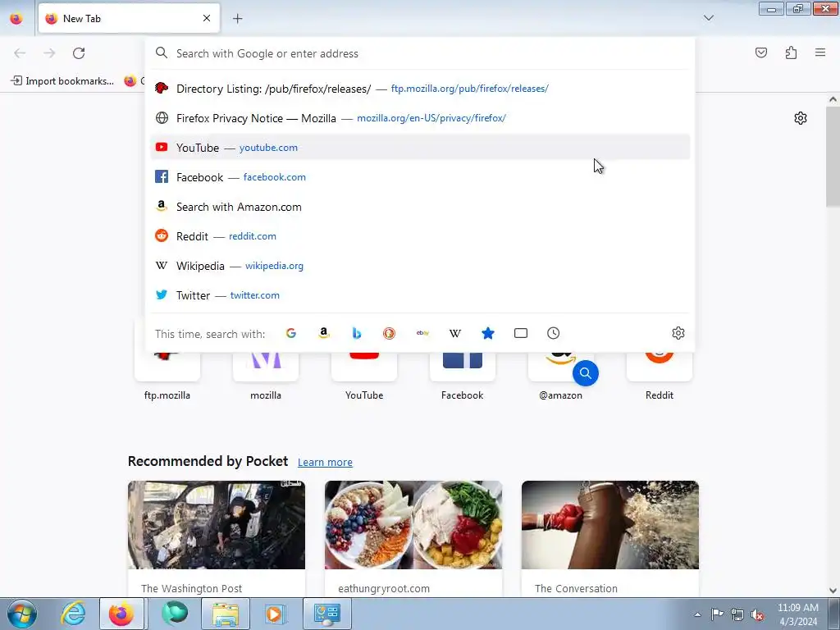Image resolution: width=840 pixels, height=630 pixels.
Task: Search this time with eBay icon
Action: tap(422, 333)
